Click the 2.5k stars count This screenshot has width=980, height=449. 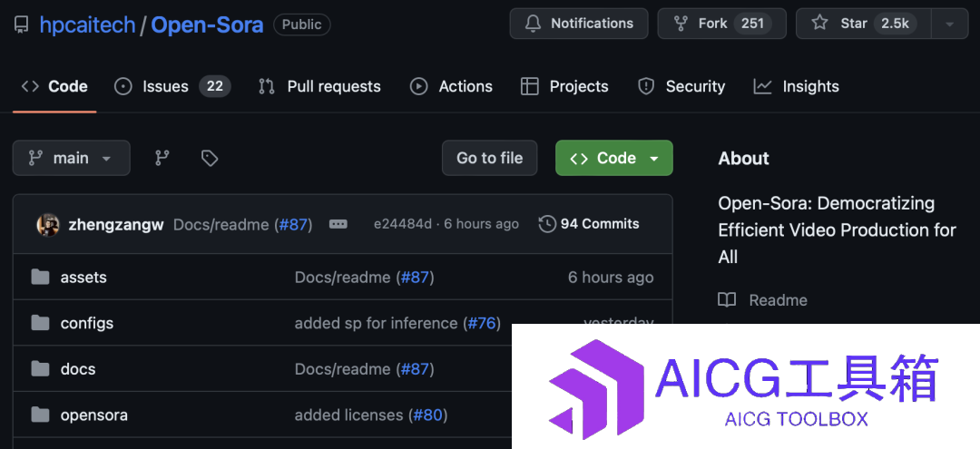tap(895, 24)
